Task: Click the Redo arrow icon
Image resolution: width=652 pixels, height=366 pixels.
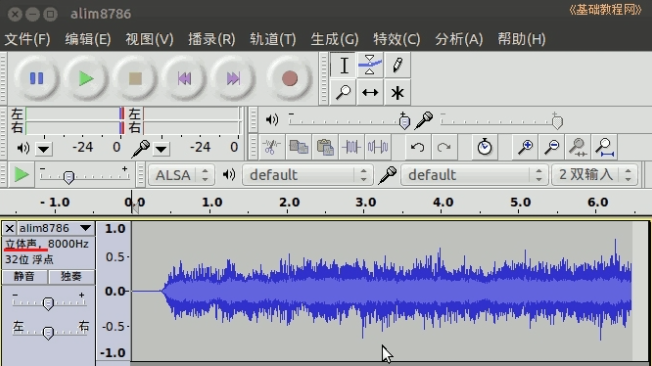Action: point(444,147)
